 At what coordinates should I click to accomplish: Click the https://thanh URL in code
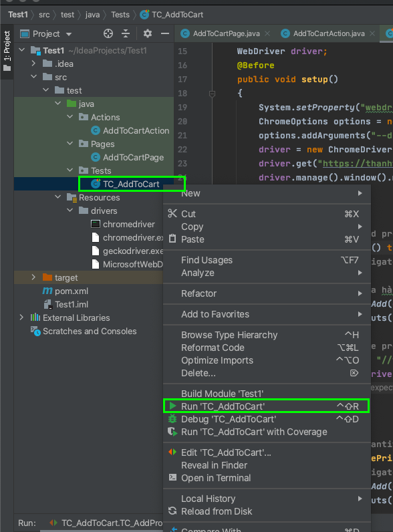[358, 164]
